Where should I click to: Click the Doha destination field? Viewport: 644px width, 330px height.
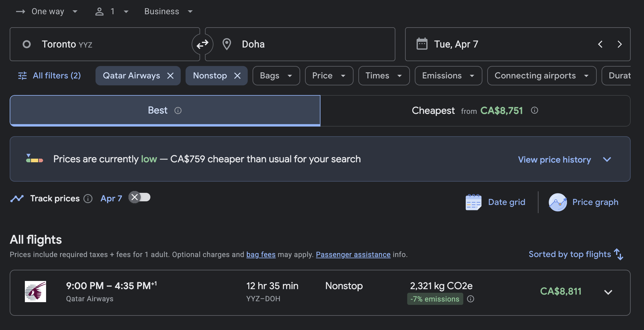pyautogui.click(x=300, y=44)
